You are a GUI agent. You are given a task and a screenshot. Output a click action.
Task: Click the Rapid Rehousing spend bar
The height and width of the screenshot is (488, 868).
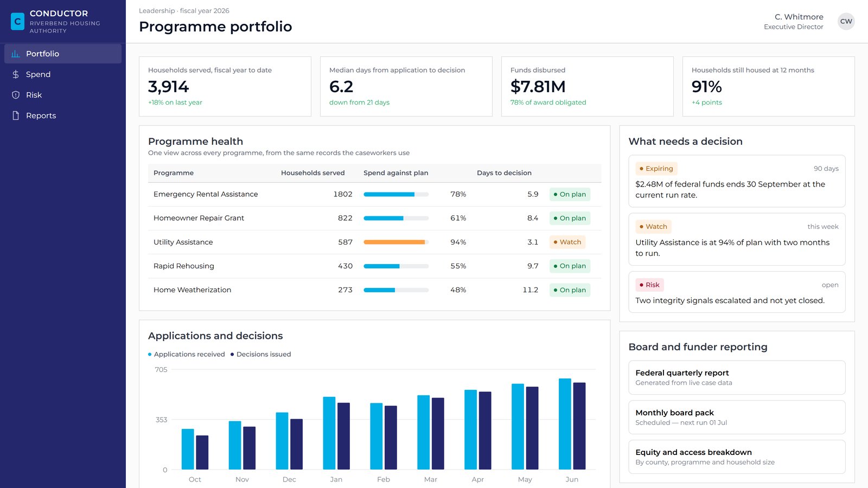click(x=396, y=266)
